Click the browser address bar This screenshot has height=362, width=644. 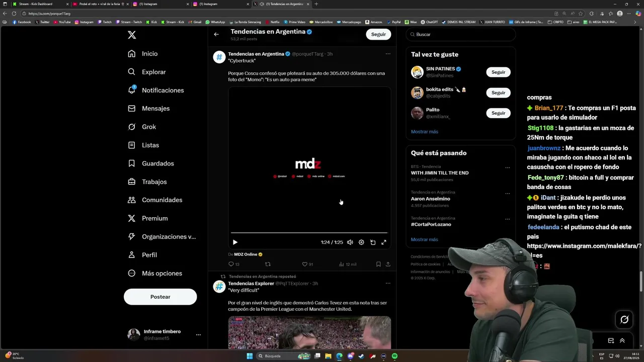coord(287,14)
